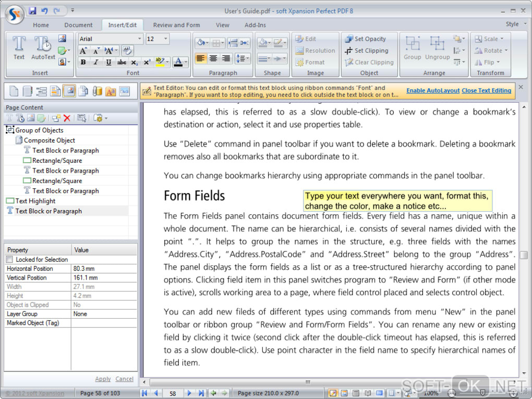Open the line spacing dropdown
The width and height of the screenshot is (532, 399).
(x=242, y=58)
